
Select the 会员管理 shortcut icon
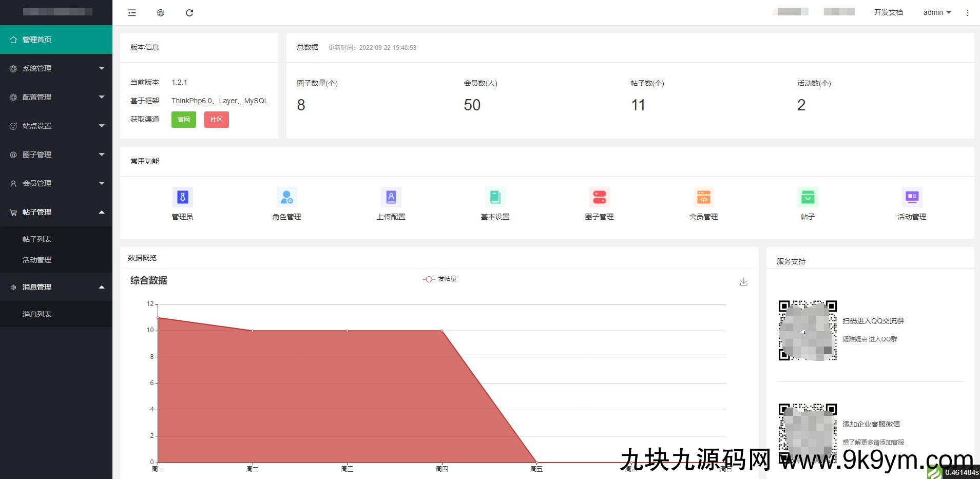[x=703, y=197]
